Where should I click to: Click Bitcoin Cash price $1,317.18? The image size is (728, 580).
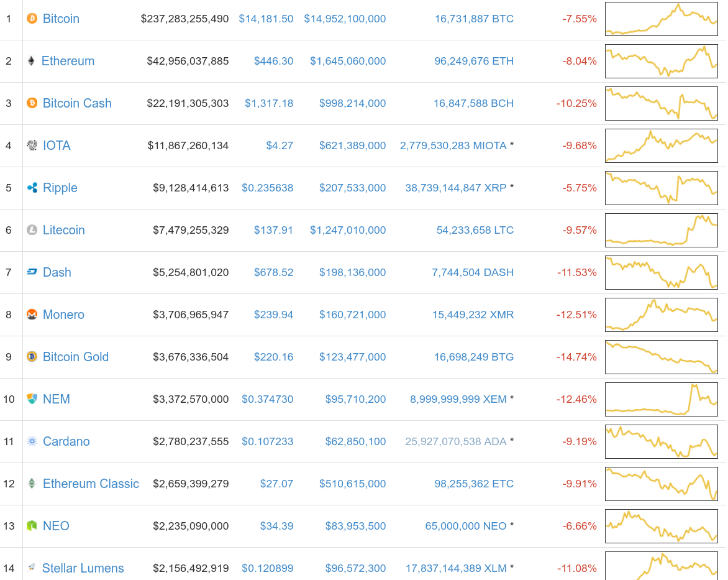270,104
